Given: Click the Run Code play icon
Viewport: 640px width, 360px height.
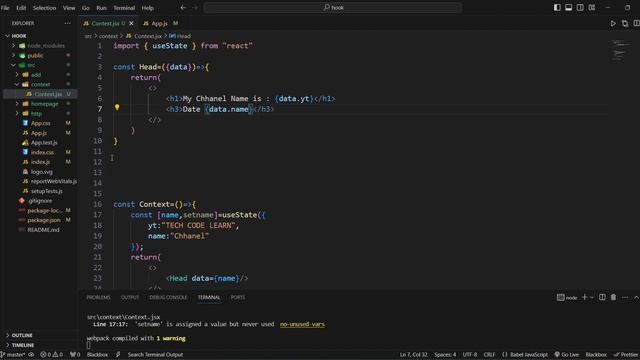Looking at the screenshot, I should [613, 24].
